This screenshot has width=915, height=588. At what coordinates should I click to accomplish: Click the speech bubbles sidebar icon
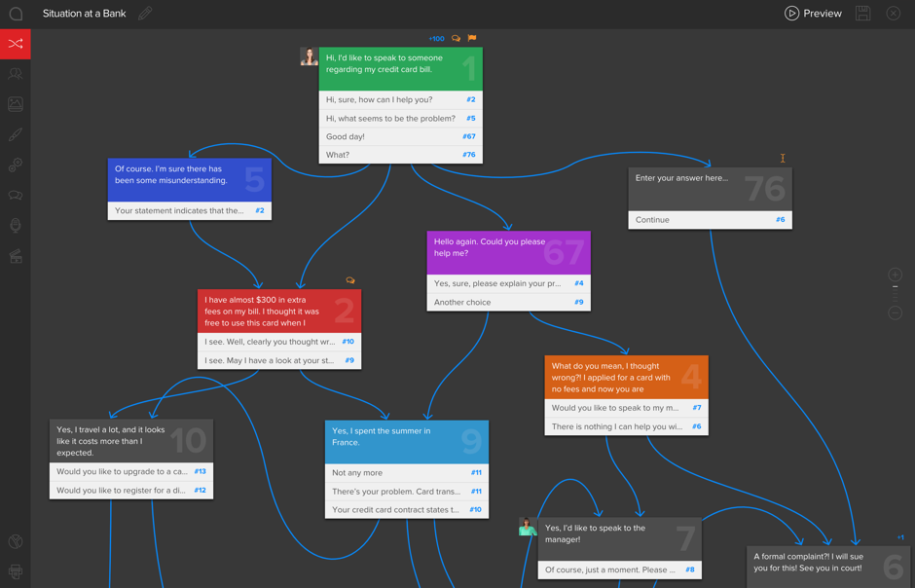point(16,196)
